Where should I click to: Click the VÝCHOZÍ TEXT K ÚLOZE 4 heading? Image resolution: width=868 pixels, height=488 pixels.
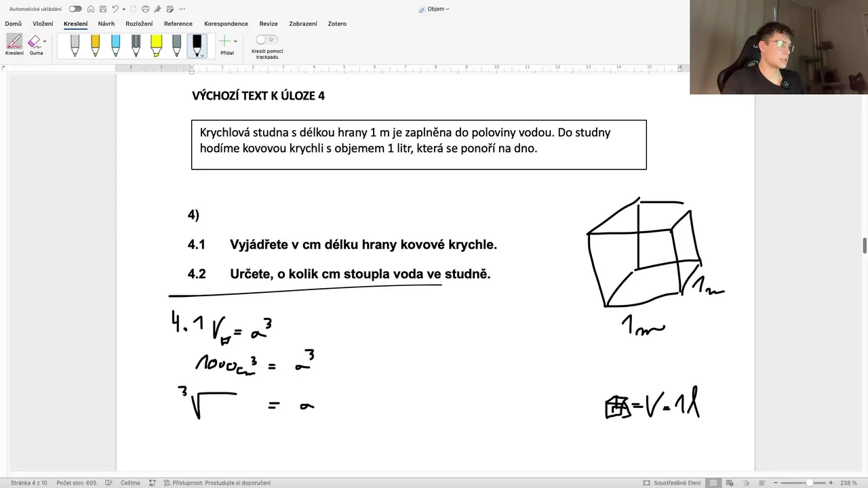[258, 96]
